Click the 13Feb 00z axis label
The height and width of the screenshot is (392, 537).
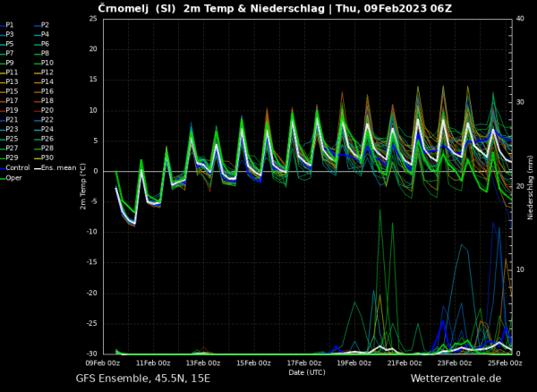203,363
